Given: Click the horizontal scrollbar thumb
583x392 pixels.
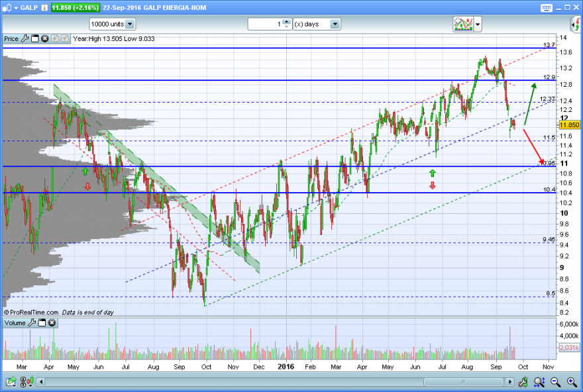Looking at the screenshot, I should tap(464, 381).
